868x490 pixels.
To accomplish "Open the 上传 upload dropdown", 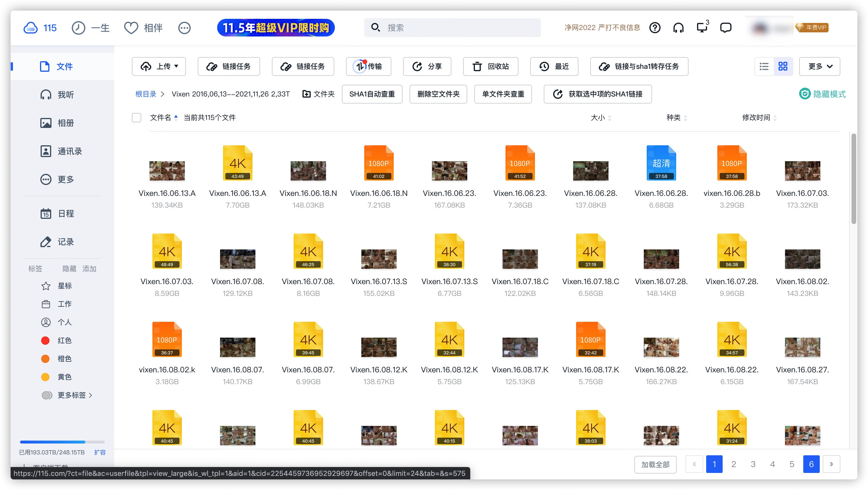I will point(159,66).
